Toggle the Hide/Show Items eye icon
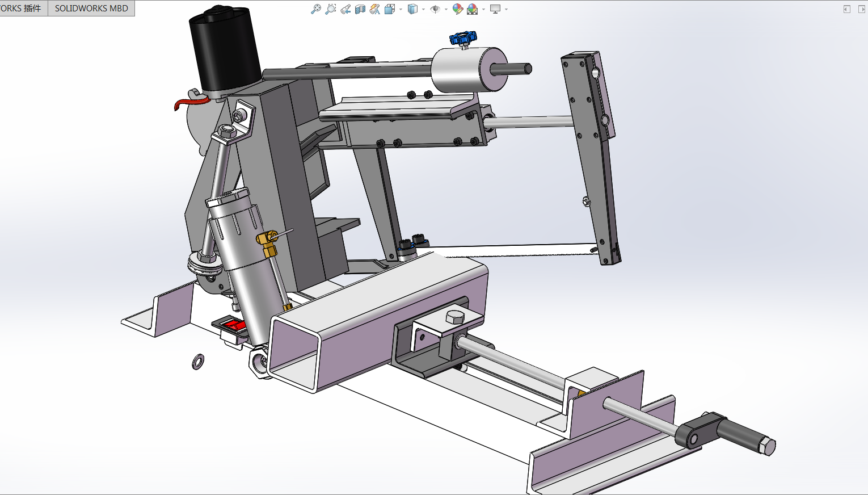 435,9
